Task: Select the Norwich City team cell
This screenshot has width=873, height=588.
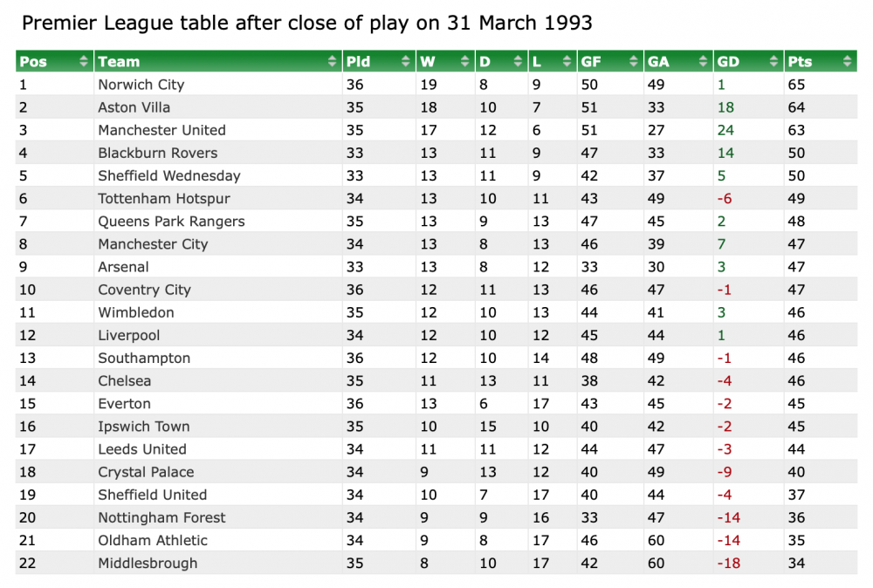Action: coord(141,85)
